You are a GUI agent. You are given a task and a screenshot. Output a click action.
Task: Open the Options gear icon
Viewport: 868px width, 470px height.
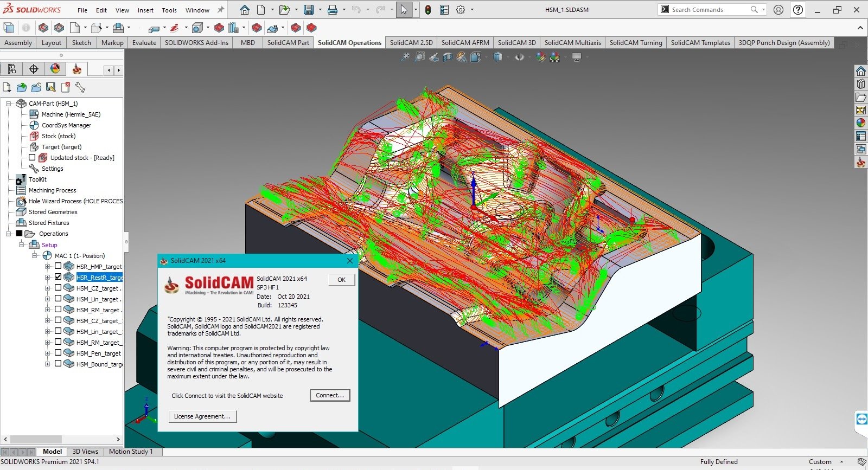click(461, 10)
